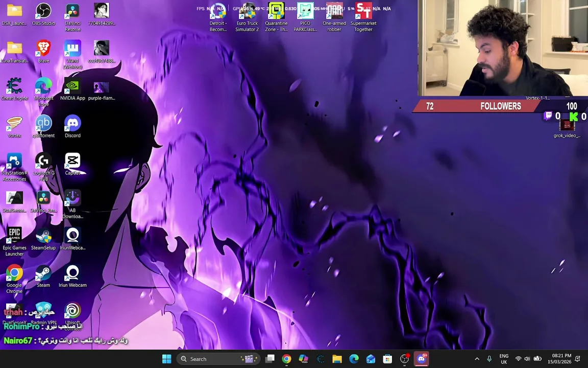Open the IriunWebca installer icon
Image resolution: width=588 pixels, height=368 pixels.
(x=72, y=239)
